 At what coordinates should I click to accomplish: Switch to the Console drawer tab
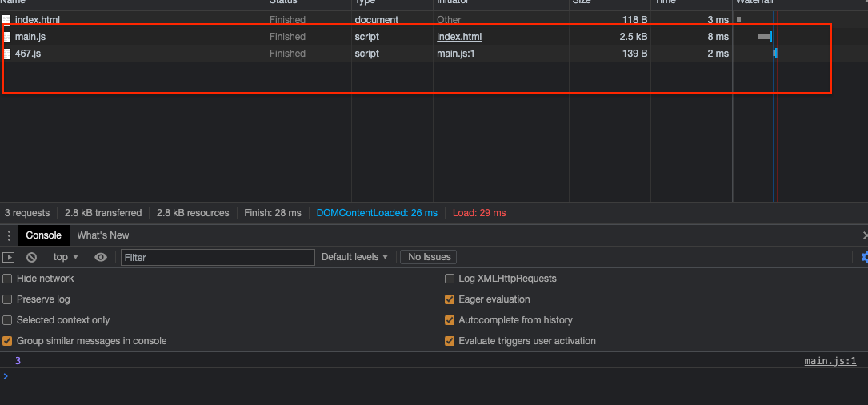coord(44,235)
